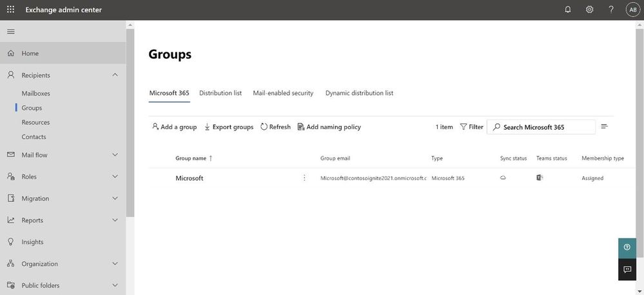This screenshot has height=295, width=644.
Task: Click into Search Microsoft 365 field
Action: pos(541,127)
